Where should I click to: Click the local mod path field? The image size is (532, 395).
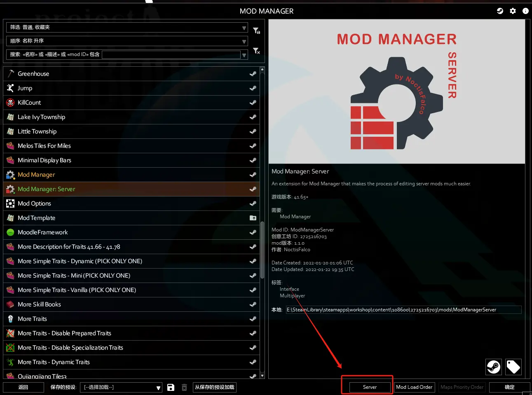403,310
